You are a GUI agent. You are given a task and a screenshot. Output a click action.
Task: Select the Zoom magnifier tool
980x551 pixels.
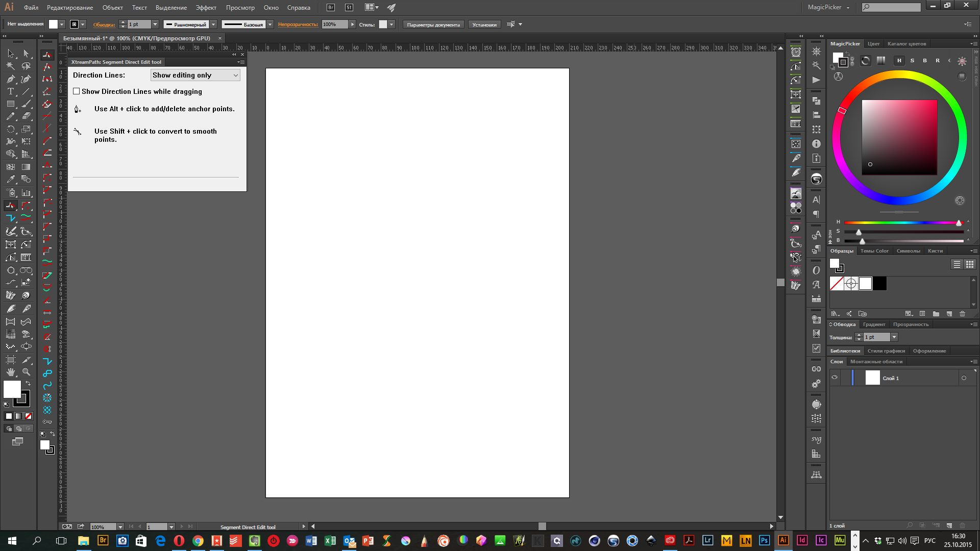tap(26, 372)
